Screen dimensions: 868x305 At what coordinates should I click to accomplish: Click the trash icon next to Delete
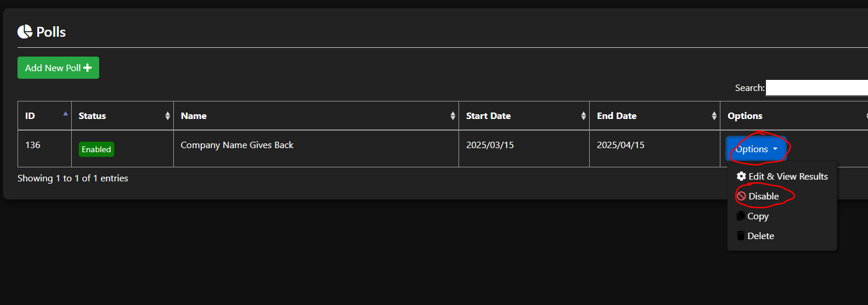click(x=741, y=236)
